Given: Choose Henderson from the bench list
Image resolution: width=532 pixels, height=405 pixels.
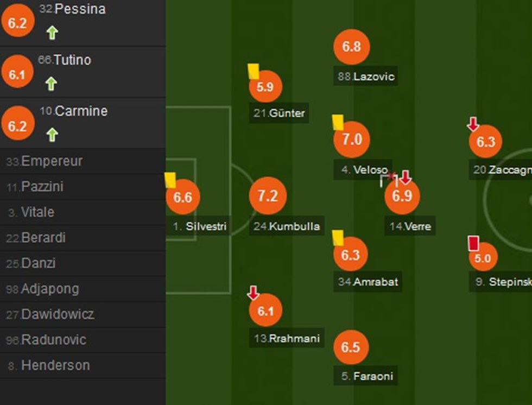Looking at the screenshot, I should point(55,365).
